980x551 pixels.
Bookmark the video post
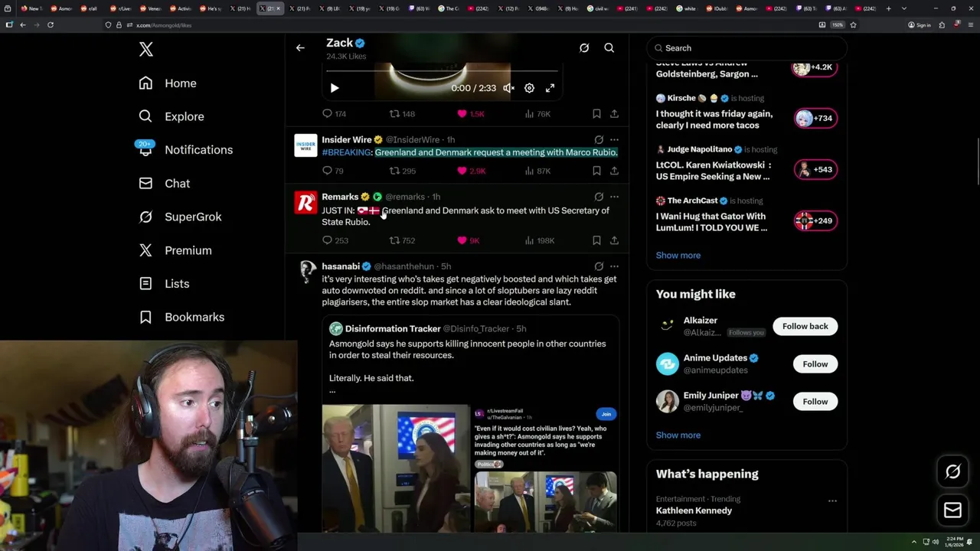pyautogui.click(x=596, y=114)
